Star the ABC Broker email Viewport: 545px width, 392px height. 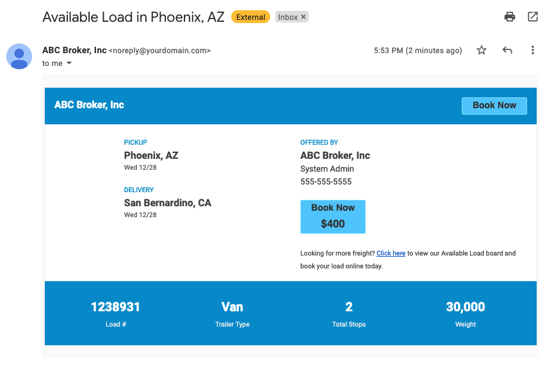pyautogui.click(x=482, y=51)
